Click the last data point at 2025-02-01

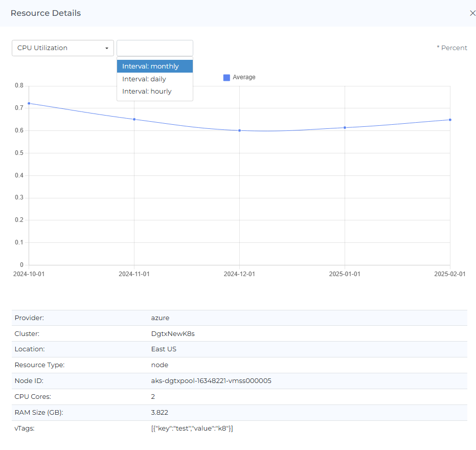(450, 120)
